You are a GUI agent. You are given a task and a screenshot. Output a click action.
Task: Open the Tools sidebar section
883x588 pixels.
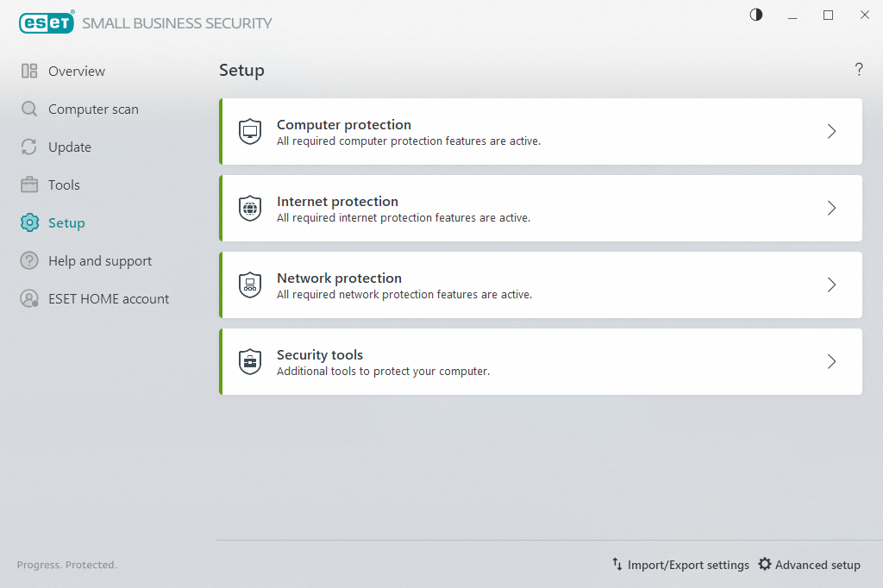click(x=64, y=185)
